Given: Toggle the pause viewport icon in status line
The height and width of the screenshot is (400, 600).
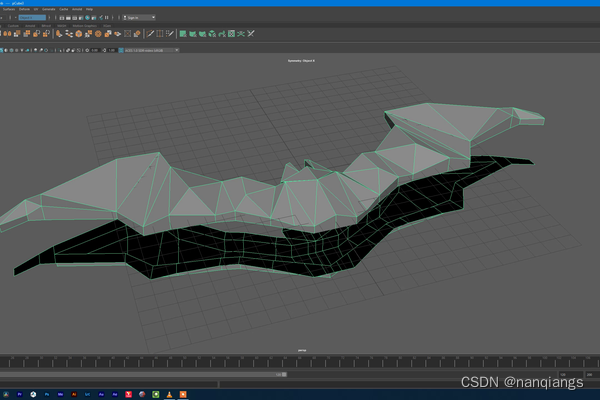Looking at the screenshot, I should coord(107,18).
